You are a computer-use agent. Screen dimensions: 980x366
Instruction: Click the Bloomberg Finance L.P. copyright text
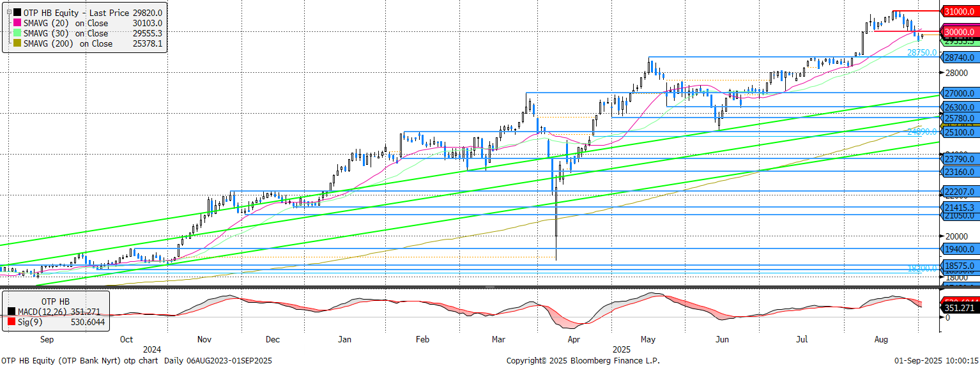click(583, 360)
